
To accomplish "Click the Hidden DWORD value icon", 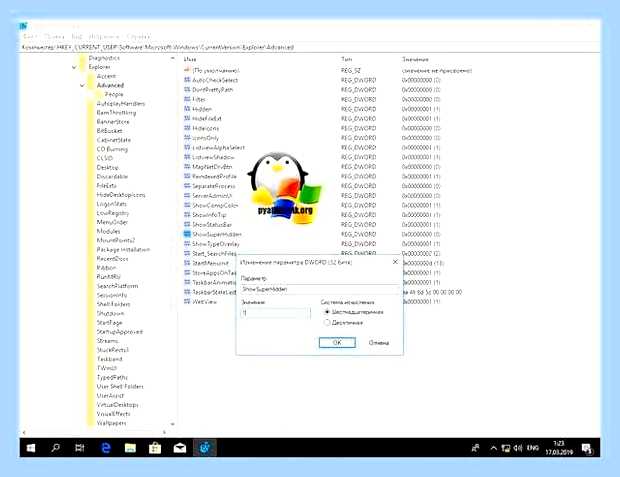I will click(187, 109).
